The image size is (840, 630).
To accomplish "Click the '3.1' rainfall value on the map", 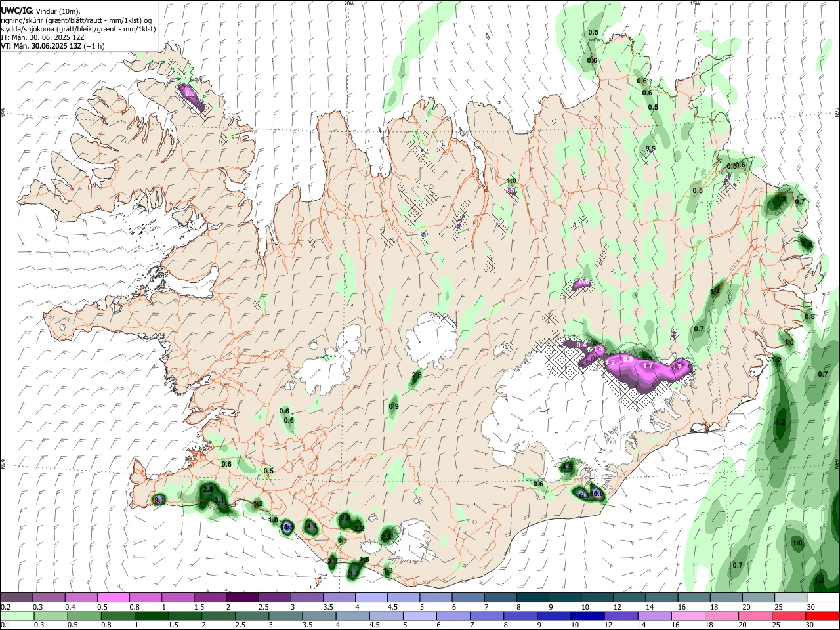I will [x=220, y=500].
